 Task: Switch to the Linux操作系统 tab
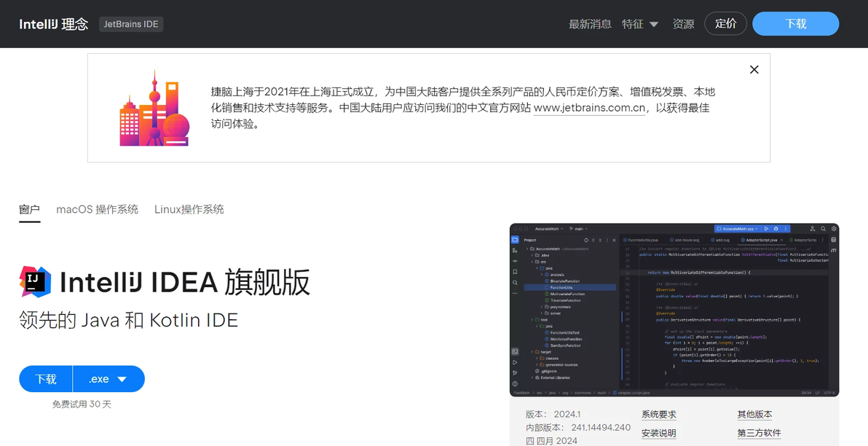189,209
